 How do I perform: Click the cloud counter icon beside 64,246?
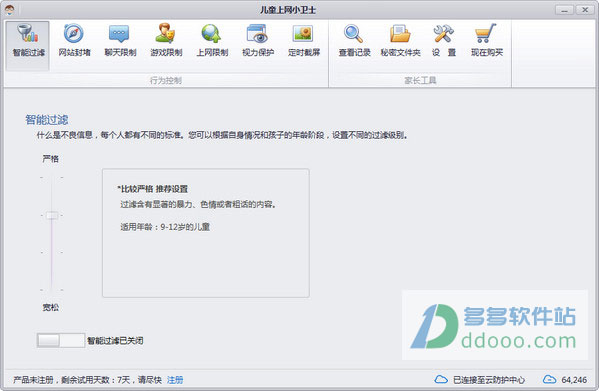pyautogui.click(x=549, y=380)
